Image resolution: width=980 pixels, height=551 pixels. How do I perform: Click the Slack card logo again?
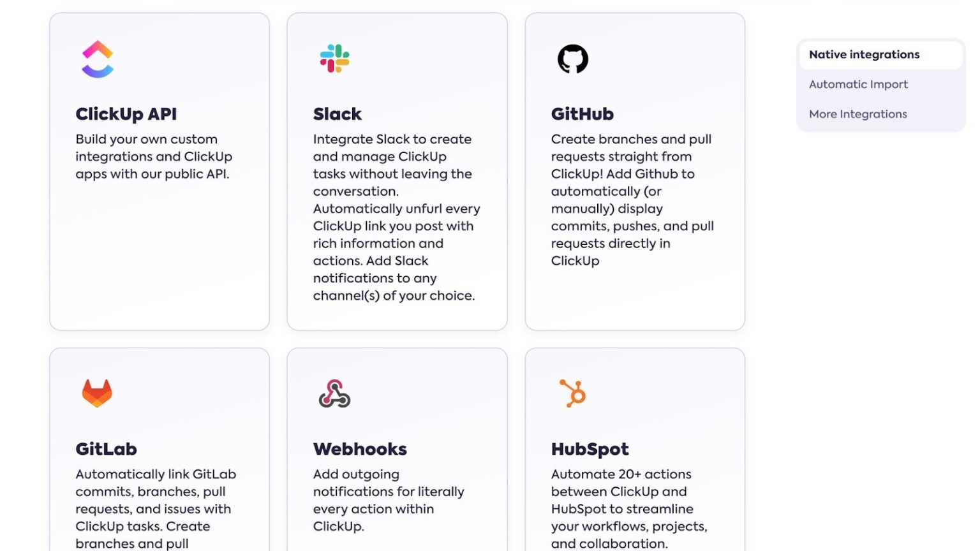coord(334,57)
